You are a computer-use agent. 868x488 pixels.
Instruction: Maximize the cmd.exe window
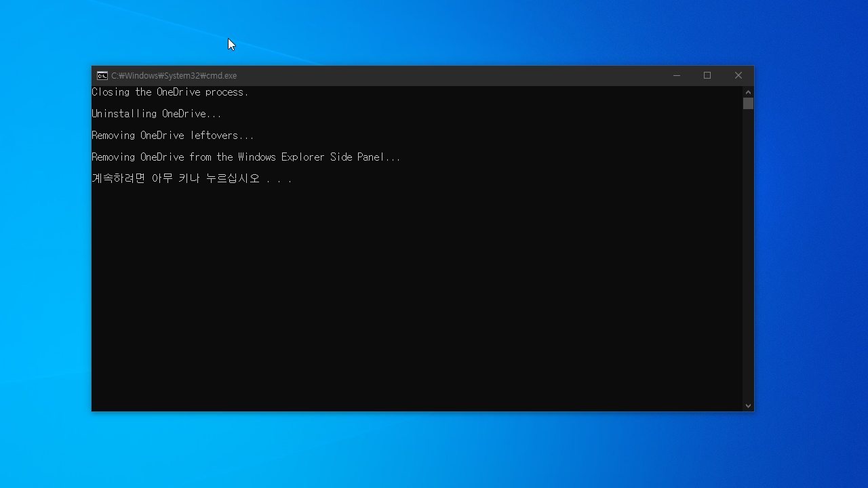coord(707,76)
